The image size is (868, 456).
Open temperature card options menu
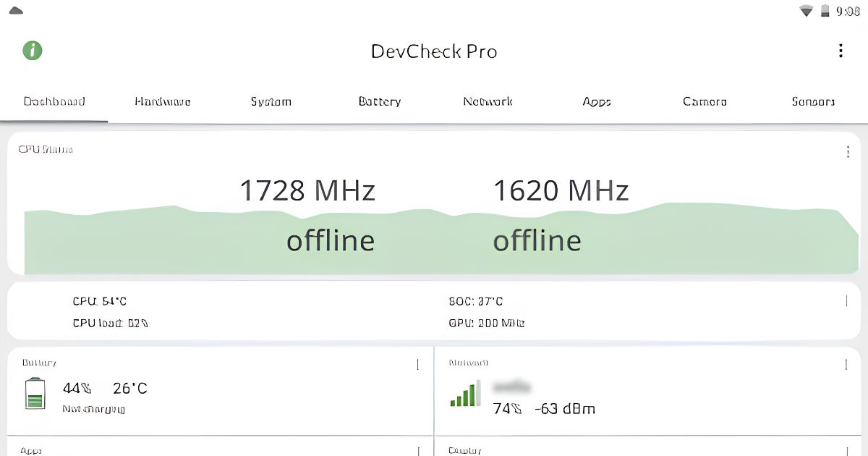pos(846,300)
